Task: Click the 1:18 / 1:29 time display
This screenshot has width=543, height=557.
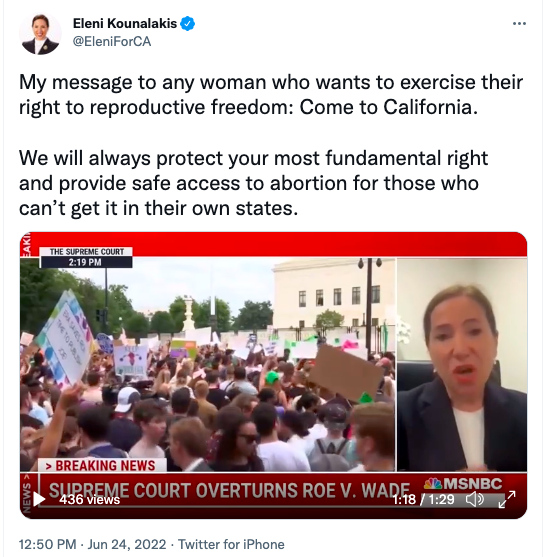Action: click(423, 499)
